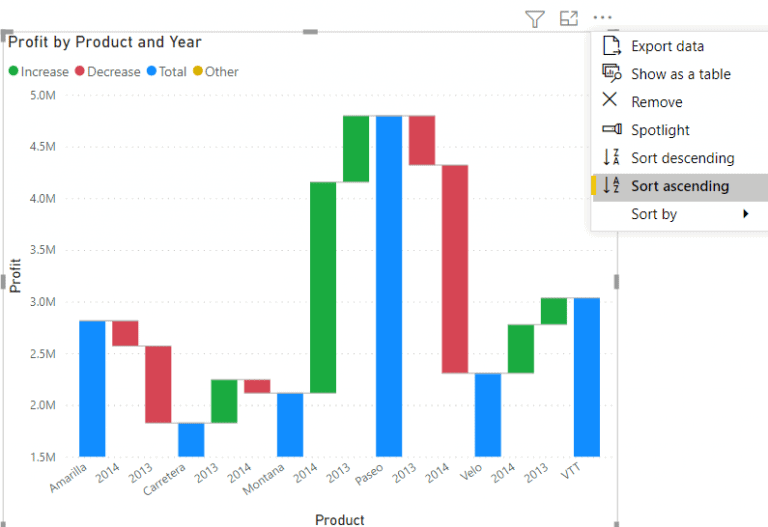Click the filter funnel icon above chart

click(535, 19)
